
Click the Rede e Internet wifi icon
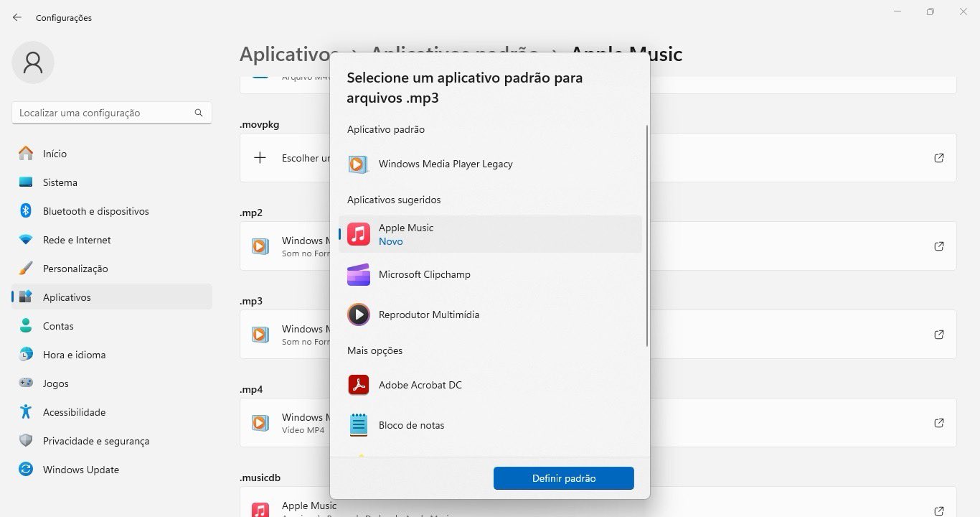pos(26,240)
